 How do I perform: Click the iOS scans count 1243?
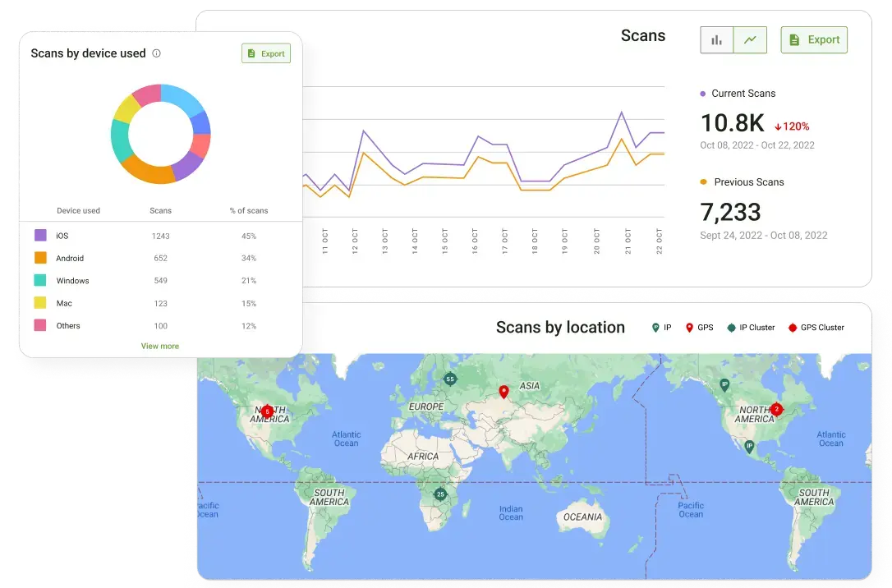160,236
